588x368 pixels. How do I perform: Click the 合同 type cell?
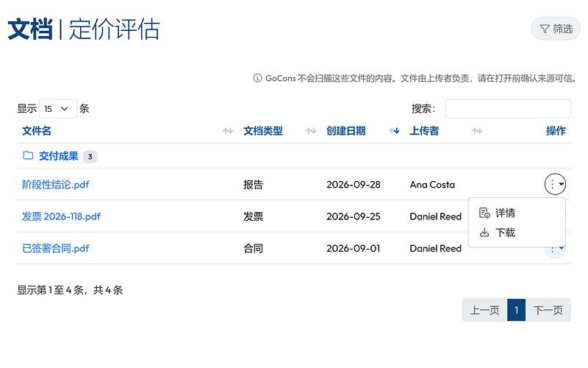(253, 249)
